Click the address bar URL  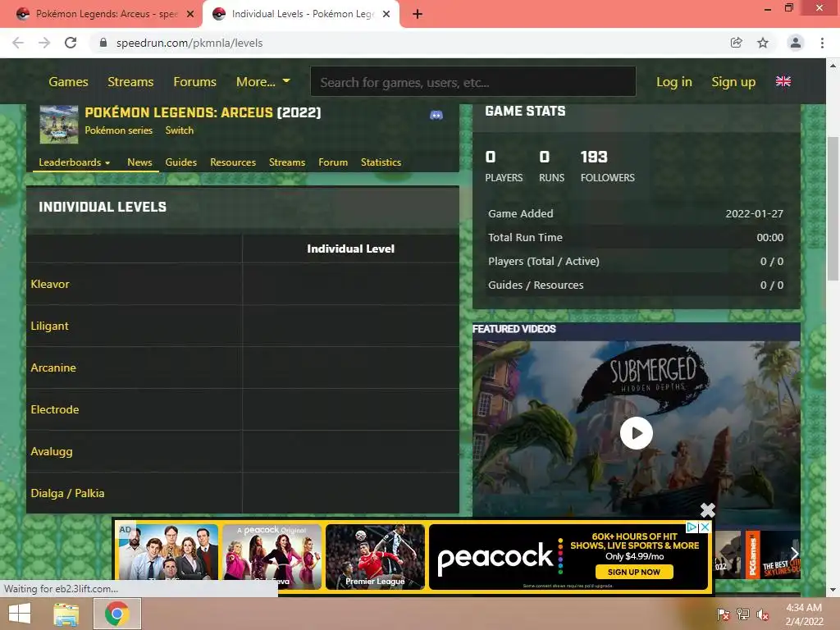[x=189, y=43]
